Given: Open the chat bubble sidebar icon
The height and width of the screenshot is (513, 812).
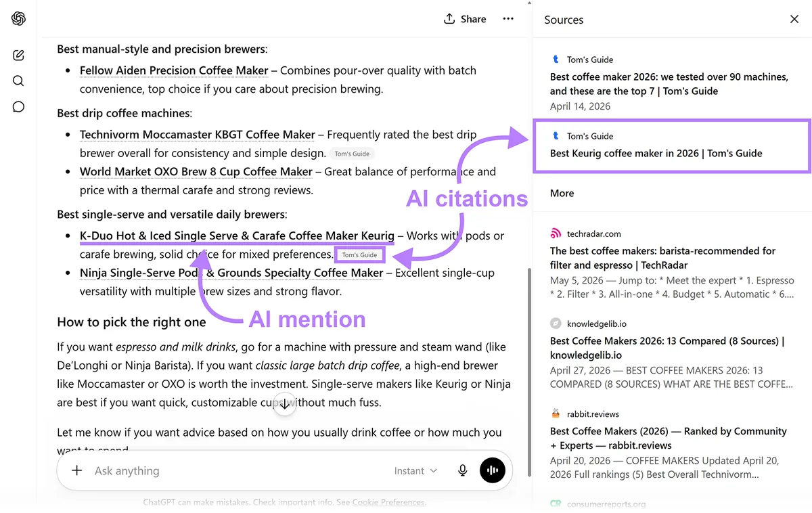Looking at the screenshot, I should coord(18,107).
